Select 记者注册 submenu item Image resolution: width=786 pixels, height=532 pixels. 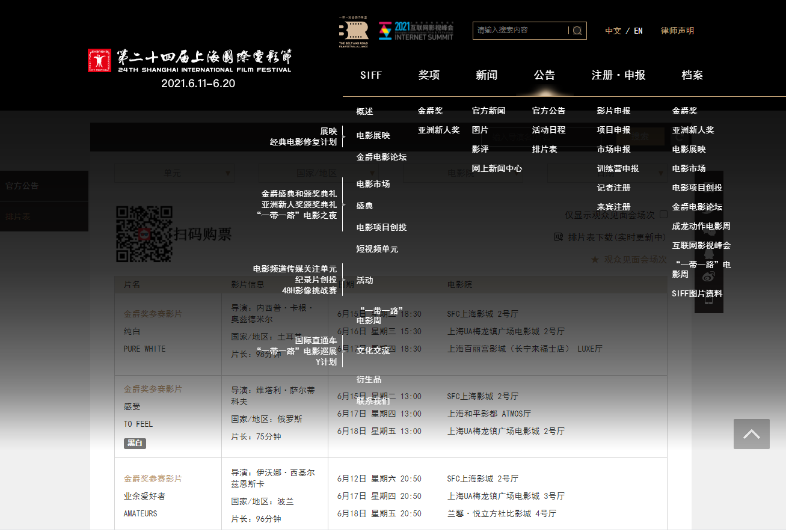tap(613, 188)
